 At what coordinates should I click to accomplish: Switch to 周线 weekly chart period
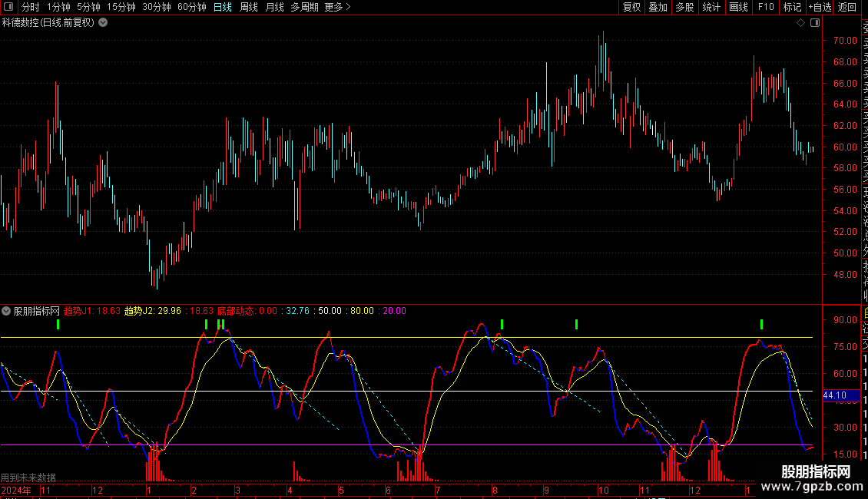point(249,7)
